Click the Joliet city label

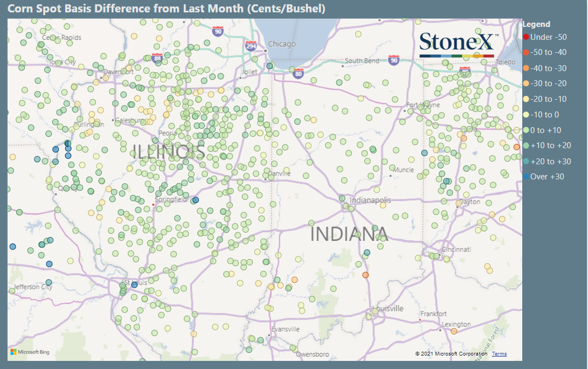click(250, 72)
